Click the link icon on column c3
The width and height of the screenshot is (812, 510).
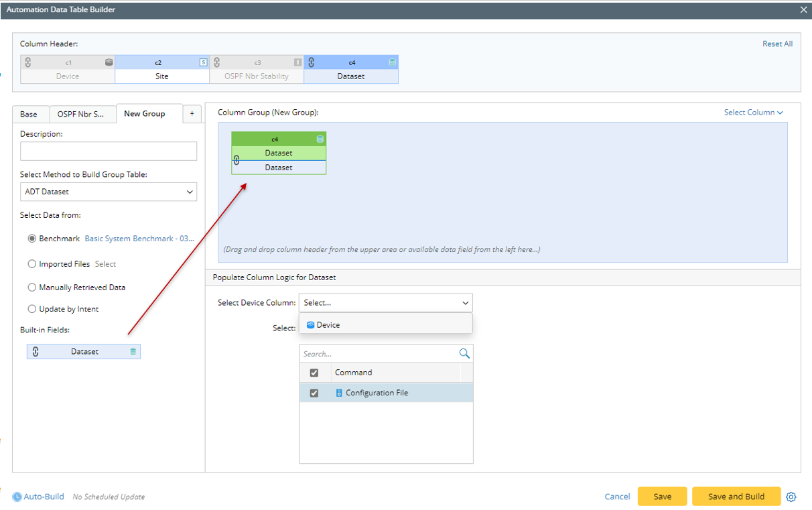(x=217, y=62)
